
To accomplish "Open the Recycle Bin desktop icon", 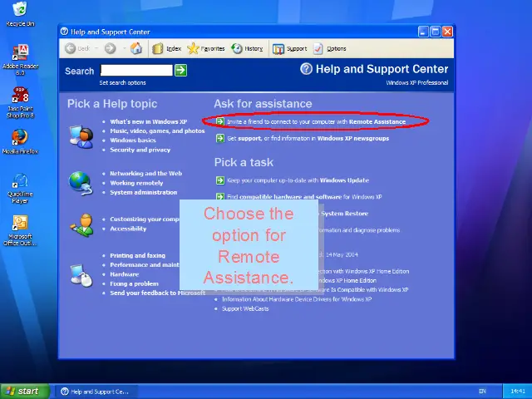I will (20, 14).
